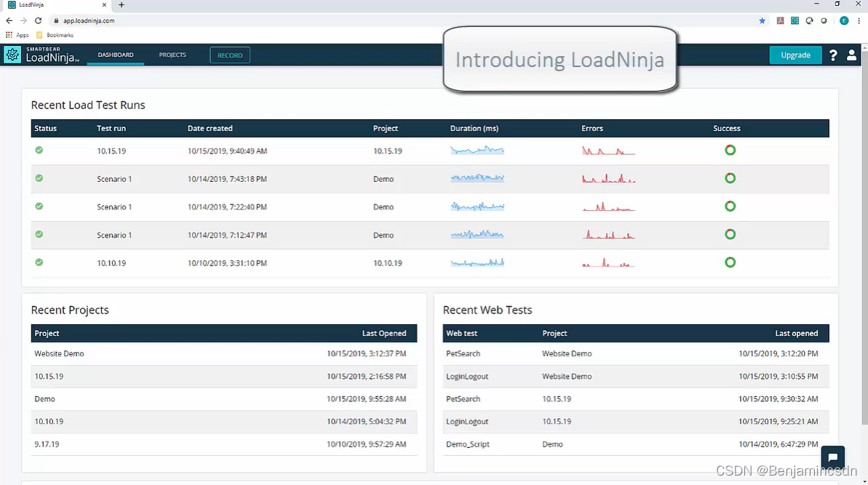Click the Date created column header

tap(210, 128)
